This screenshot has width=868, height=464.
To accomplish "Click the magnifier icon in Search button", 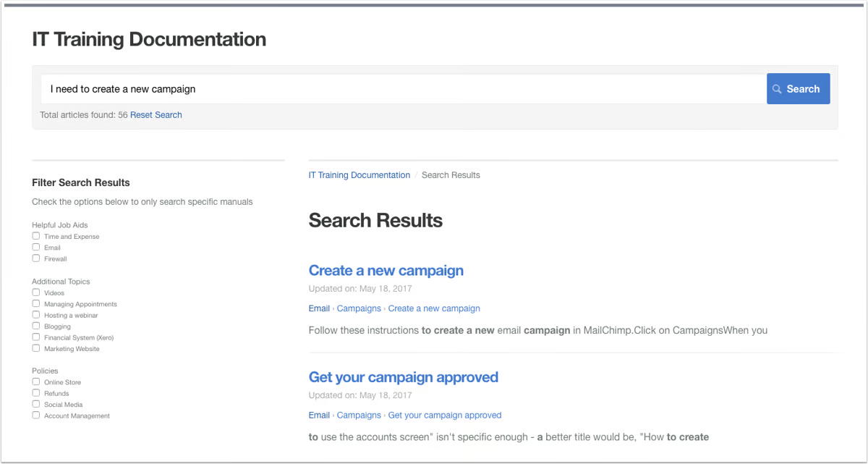I will [777, 89].
